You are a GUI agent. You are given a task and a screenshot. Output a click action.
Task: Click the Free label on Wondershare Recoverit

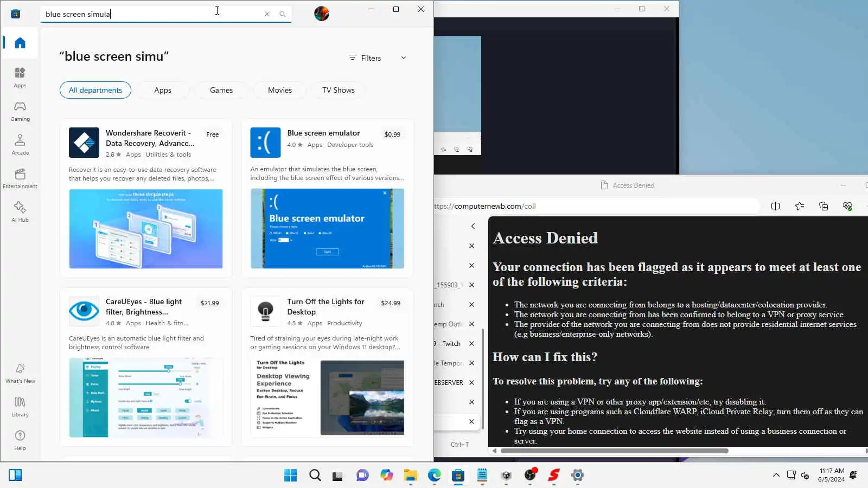point(212,134)
